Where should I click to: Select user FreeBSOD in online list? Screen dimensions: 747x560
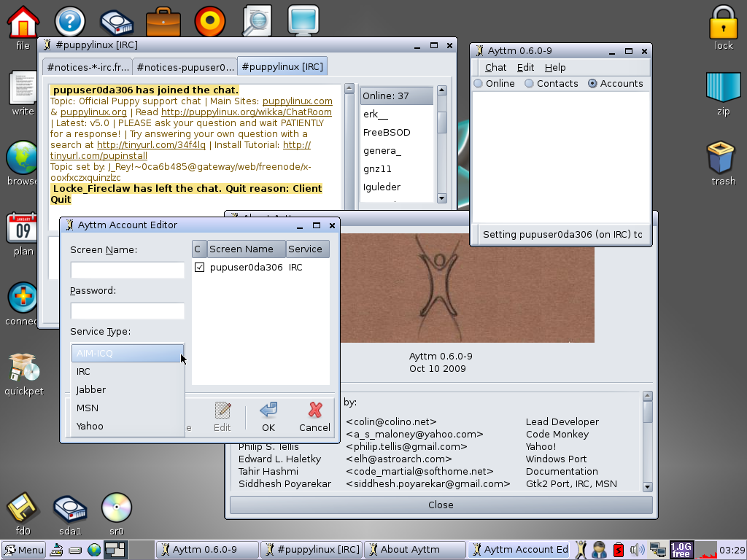(396, 133)
